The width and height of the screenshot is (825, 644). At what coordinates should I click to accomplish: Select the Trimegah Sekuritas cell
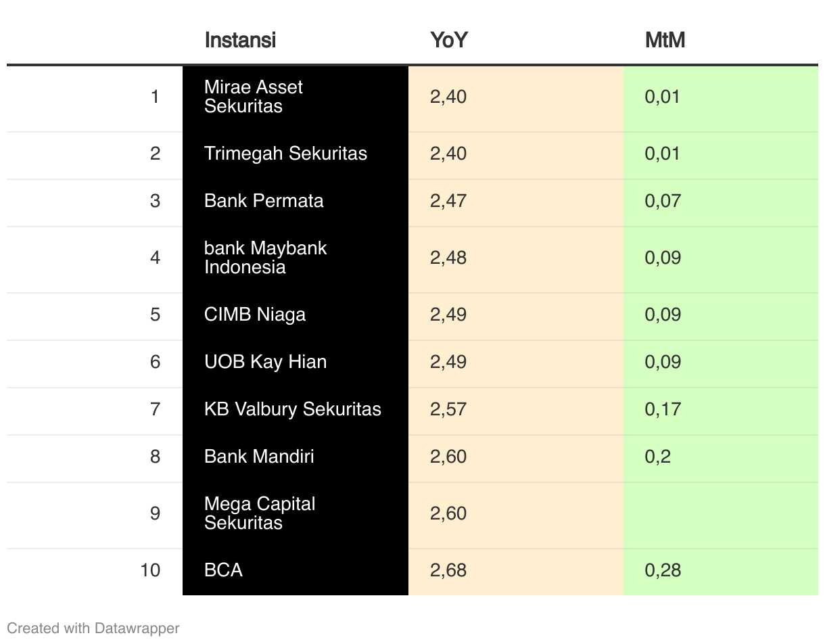click(296, 154)
